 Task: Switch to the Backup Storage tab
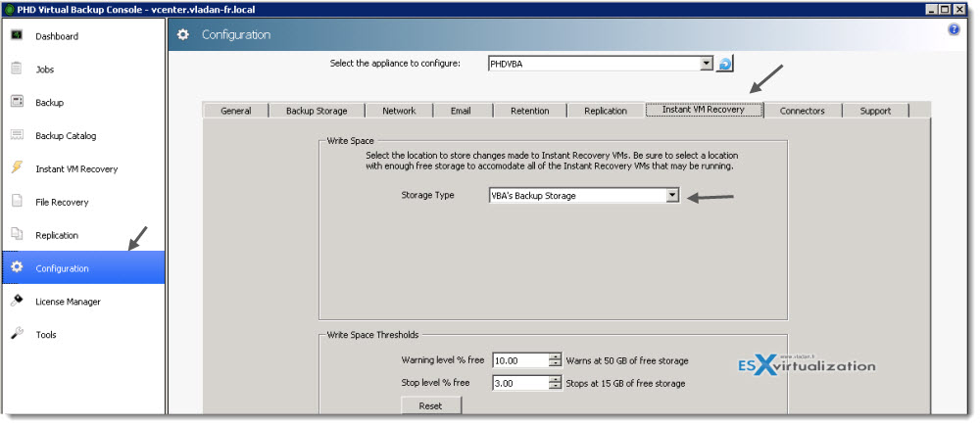click(x=317, y=111)
